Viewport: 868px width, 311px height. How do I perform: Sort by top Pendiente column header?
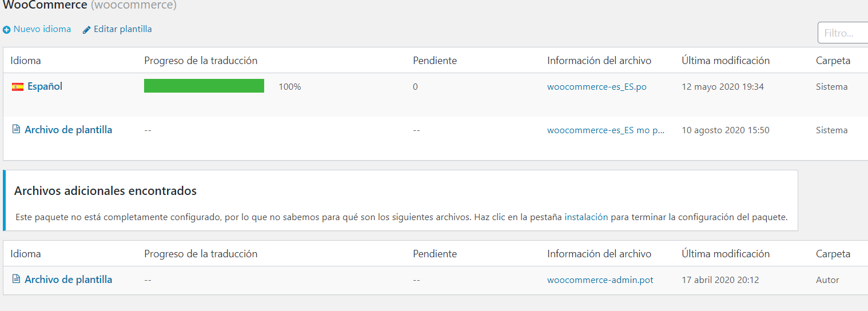coord(435,61)
